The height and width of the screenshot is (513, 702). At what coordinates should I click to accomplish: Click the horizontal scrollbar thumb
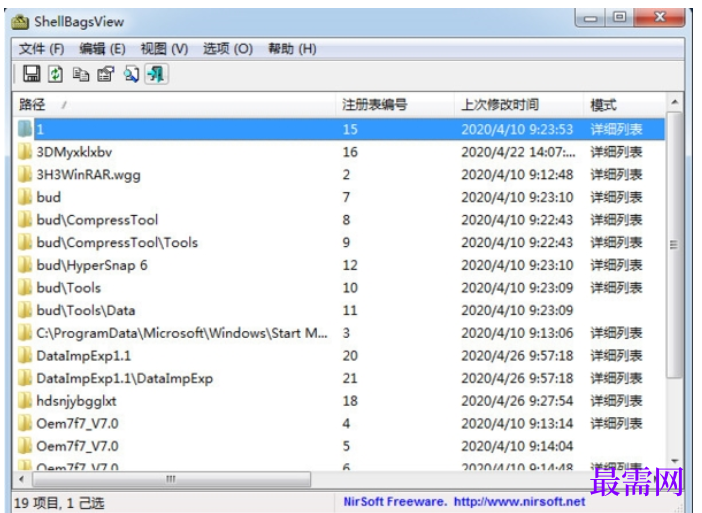171,479
